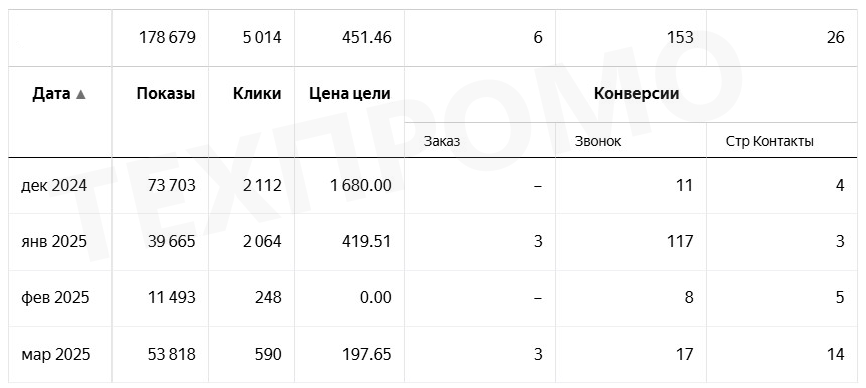
Task: Click the sort arrow next to Дата
Action: pos(81,94)
